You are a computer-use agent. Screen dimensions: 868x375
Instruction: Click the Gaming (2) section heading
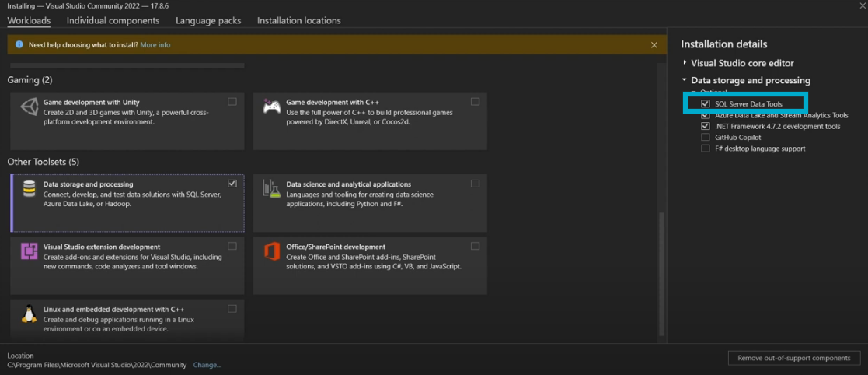30,80
